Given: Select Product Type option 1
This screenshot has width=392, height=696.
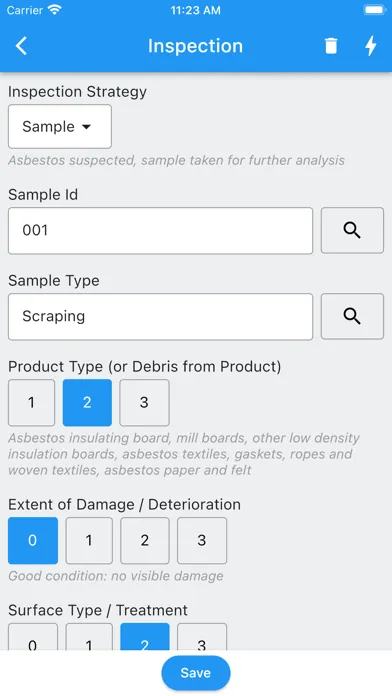Looking at the screenshot, I should point(32,403).
